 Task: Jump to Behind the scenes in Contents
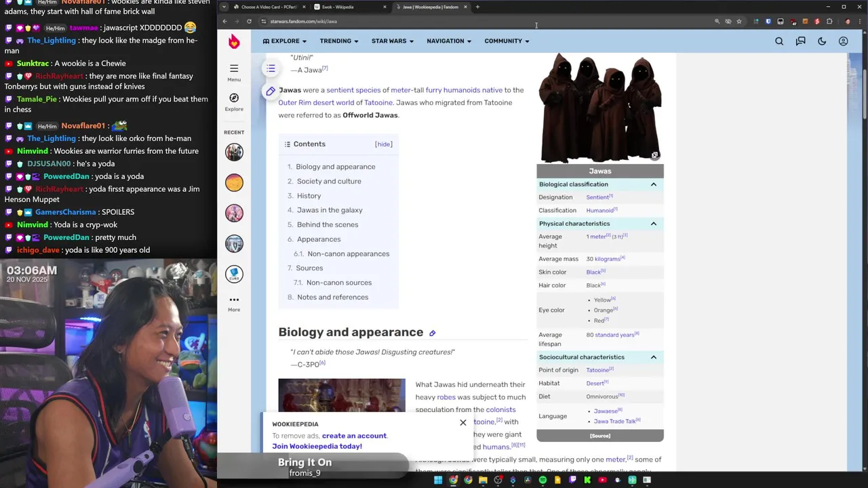328,225
